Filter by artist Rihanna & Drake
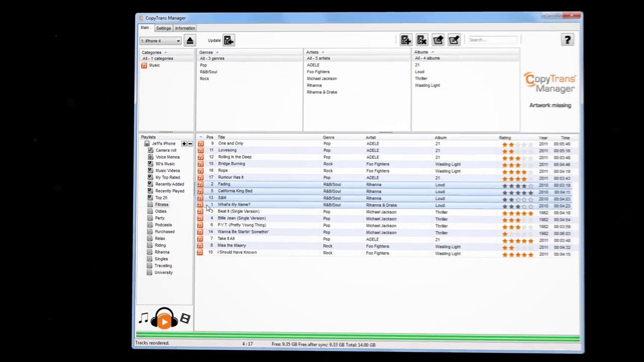This screenshot has height=362, width=644. tap(322, 92)
